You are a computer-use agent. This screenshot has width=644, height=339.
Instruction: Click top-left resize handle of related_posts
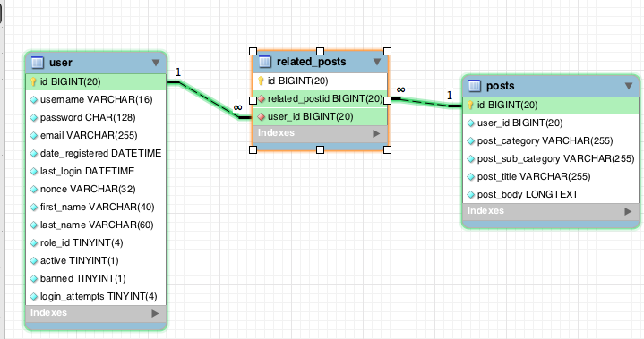tap(253, 51)
